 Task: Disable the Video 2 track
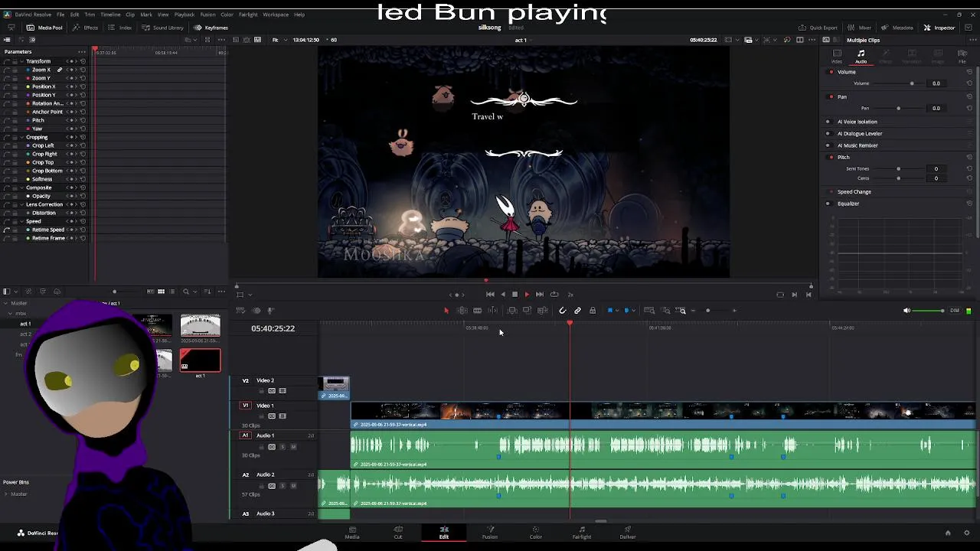(x=283, y=391)
